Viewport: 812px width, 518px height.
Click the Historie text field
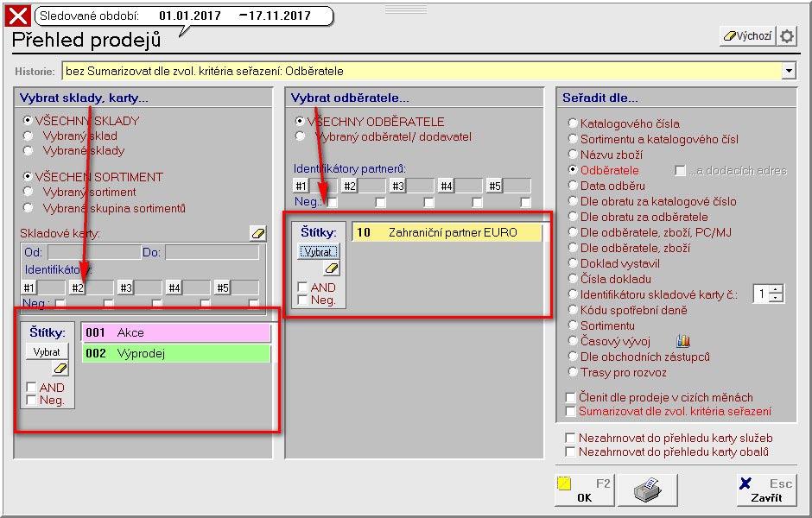click(421, 71)
